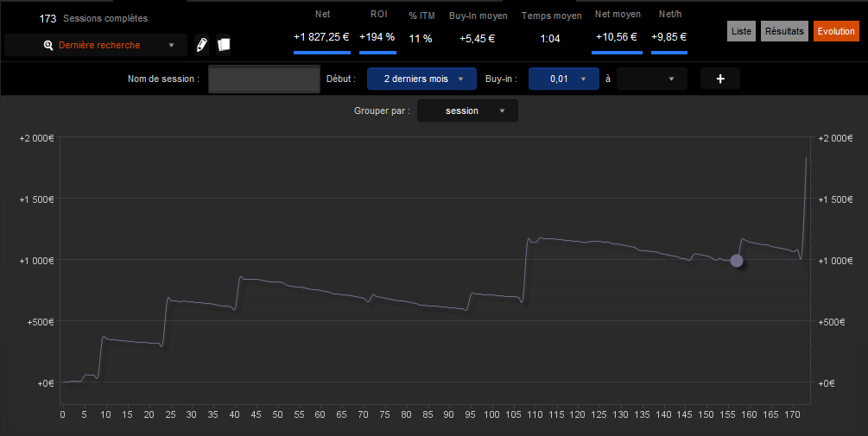Click the Début : label
This screenshot has height=436, width=868.
pos(341,79)
